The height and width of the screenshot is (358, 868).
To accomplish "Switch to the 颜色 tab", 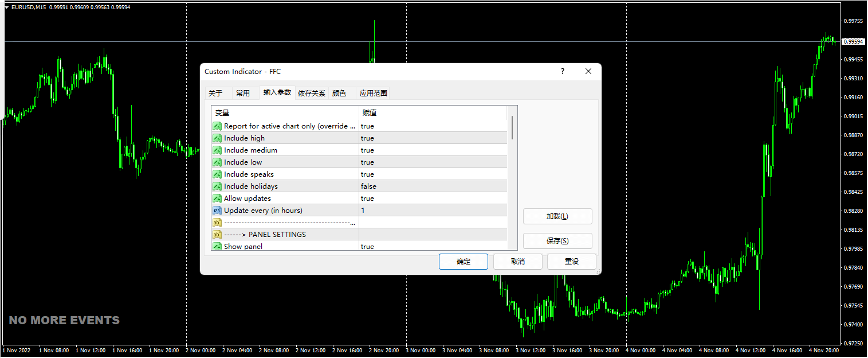I will click(339, 94).
